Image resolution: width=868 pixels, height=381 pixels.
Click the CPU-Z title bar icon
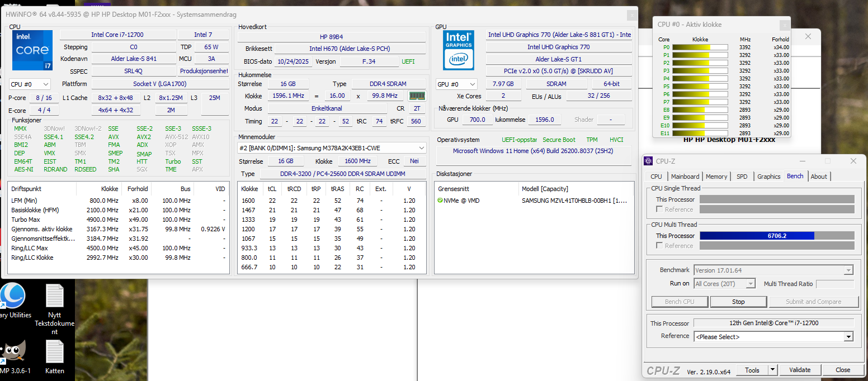649,161
